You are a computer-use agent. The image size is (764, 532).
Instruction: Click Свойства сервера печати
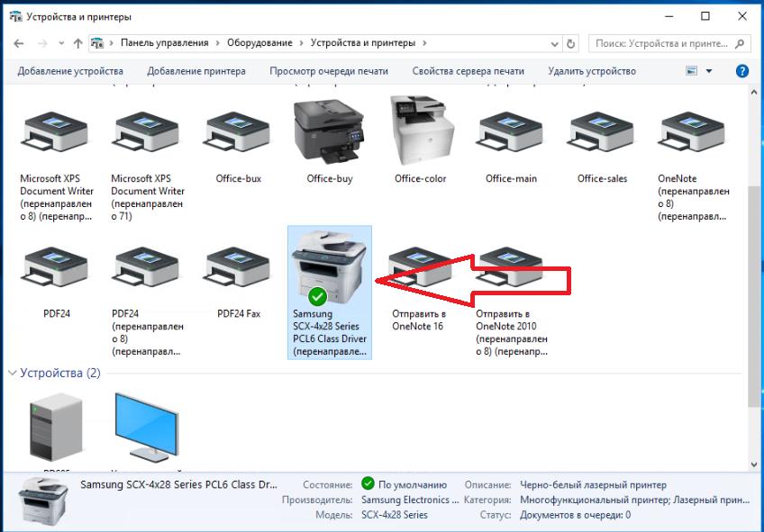click(x=468, y=71)
